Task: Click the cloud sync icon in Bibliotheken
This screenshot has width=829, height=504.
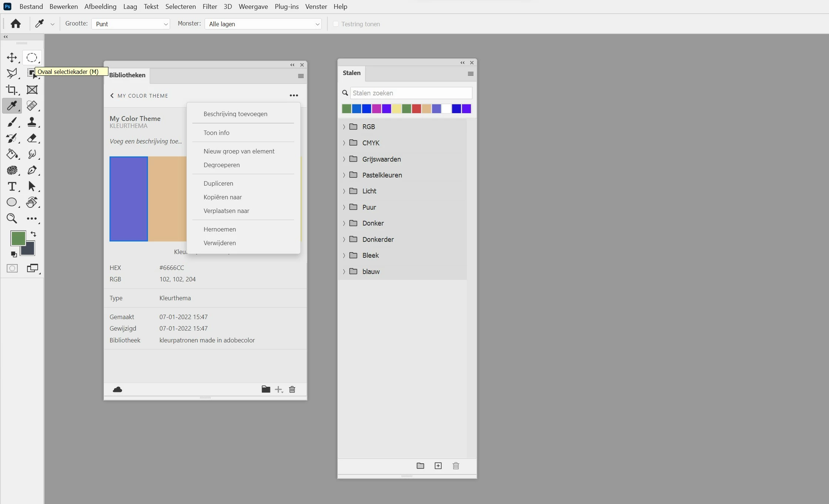Action: click(x=117, y=389)
